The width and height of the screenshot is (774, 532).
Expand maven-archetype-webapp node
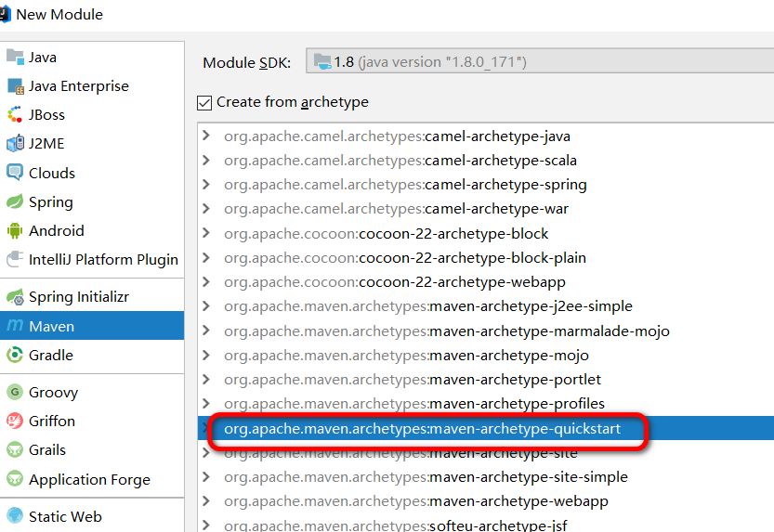(206, 501)
